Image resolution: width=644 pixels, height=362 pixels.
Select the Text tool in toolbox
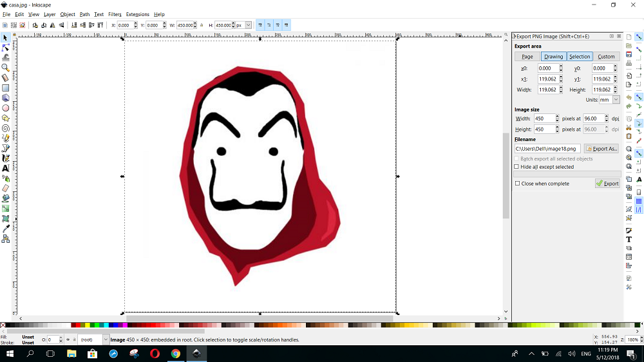pos(5,168)
